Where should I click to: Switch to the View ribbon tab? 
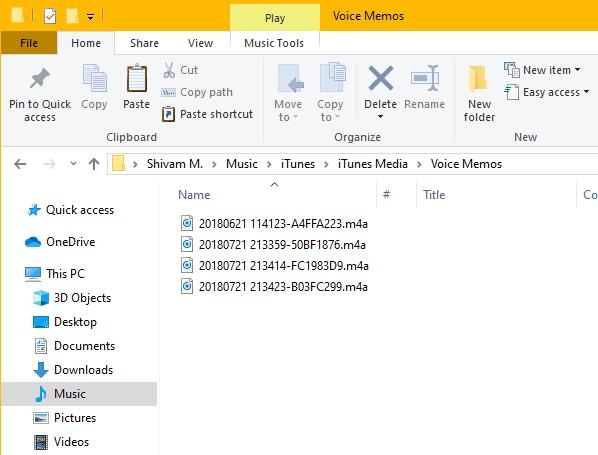[x=201, y=43]
